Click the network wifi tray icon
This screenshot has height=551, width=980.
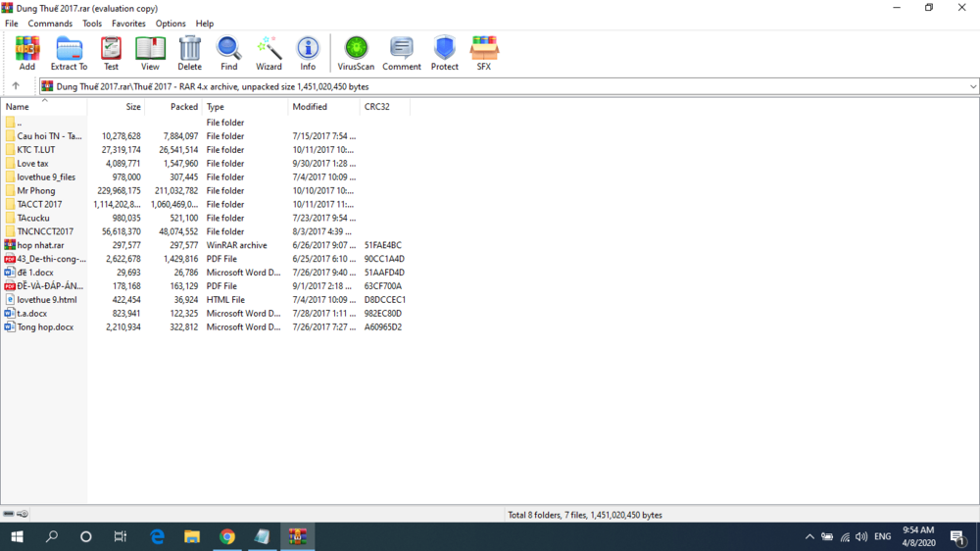[845, 536]
